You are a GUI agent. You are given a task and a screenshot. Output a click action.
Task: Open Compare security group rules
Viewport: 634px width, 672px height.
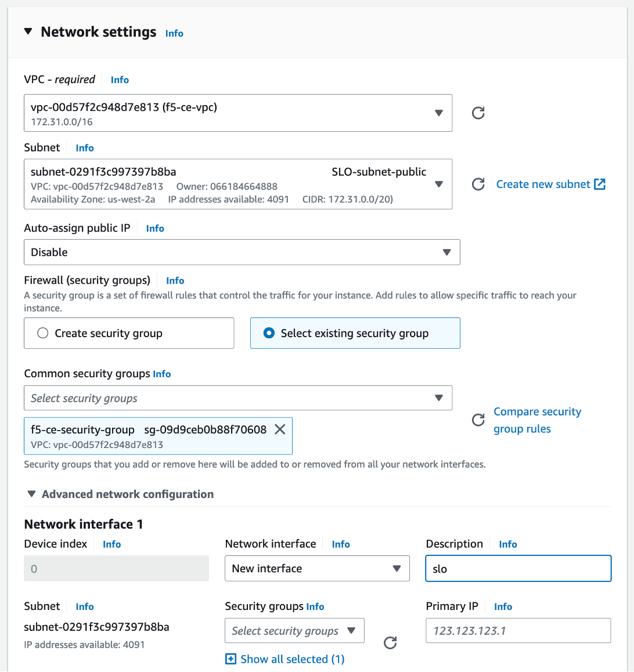pyautogui.click(x=537, y=420)
